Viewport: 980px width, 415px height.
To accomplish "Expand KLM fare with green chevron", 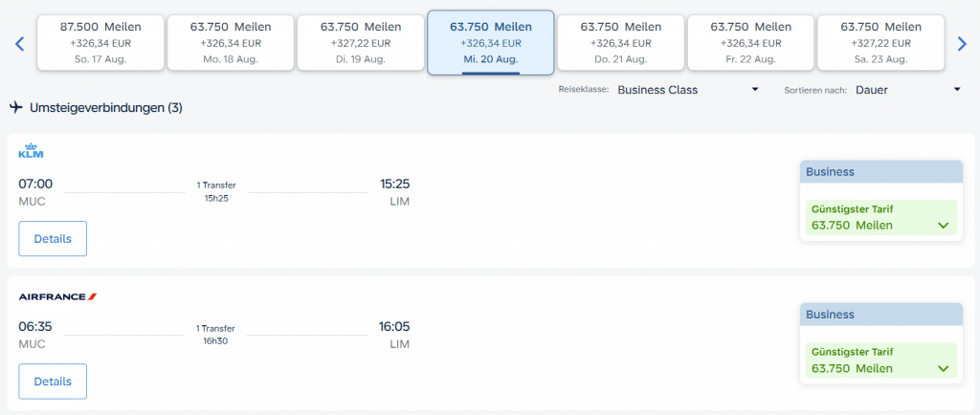I will click(944, 226).
